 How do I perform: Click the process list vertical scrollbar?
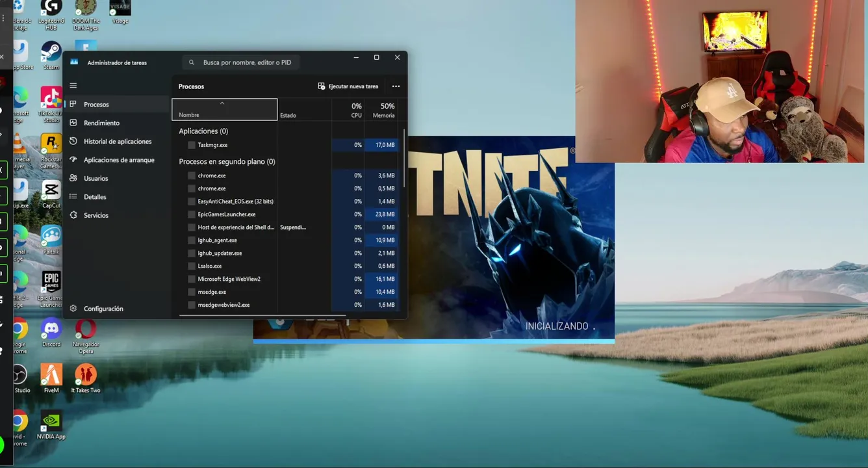coord(405,158)
